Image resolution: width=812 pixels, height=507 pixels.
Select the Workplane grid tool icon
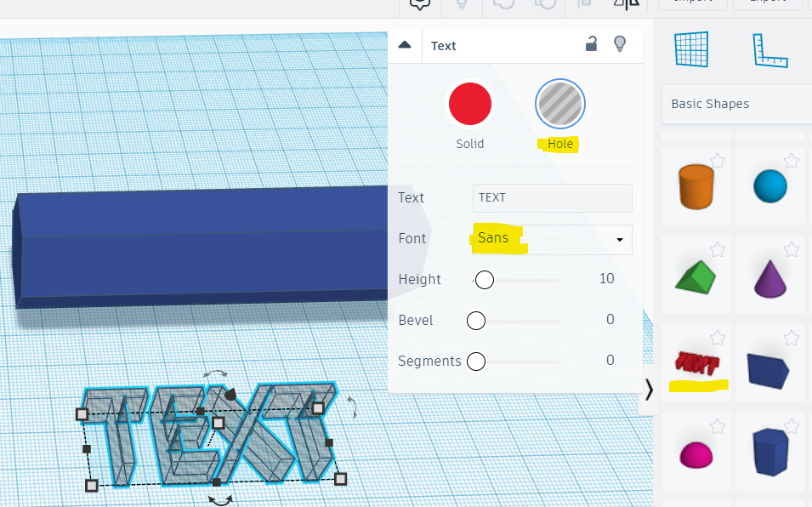pos(691,49)
